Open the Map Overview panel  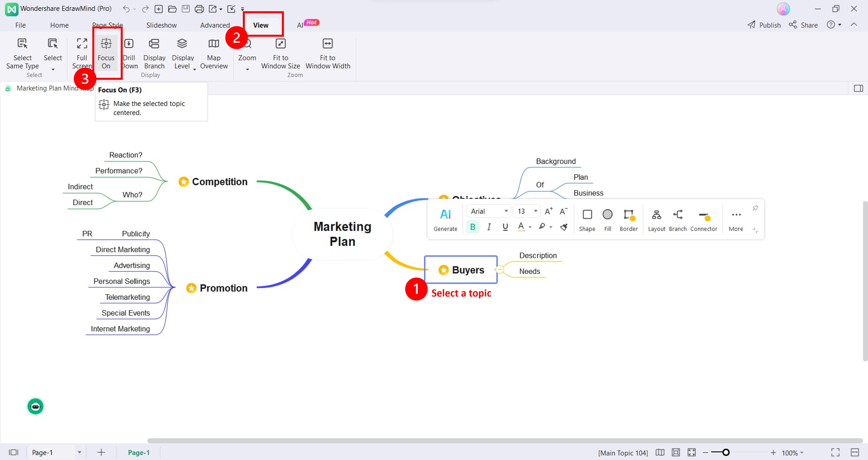pyautogui.click(x=214, y=44)
